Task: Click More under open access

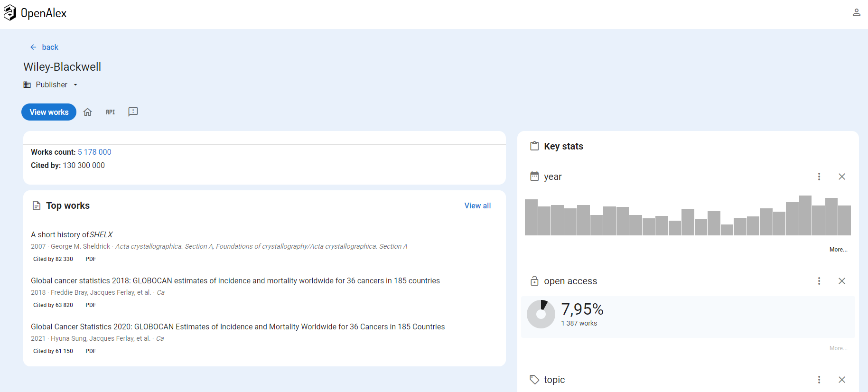Action: pos(838,348)
